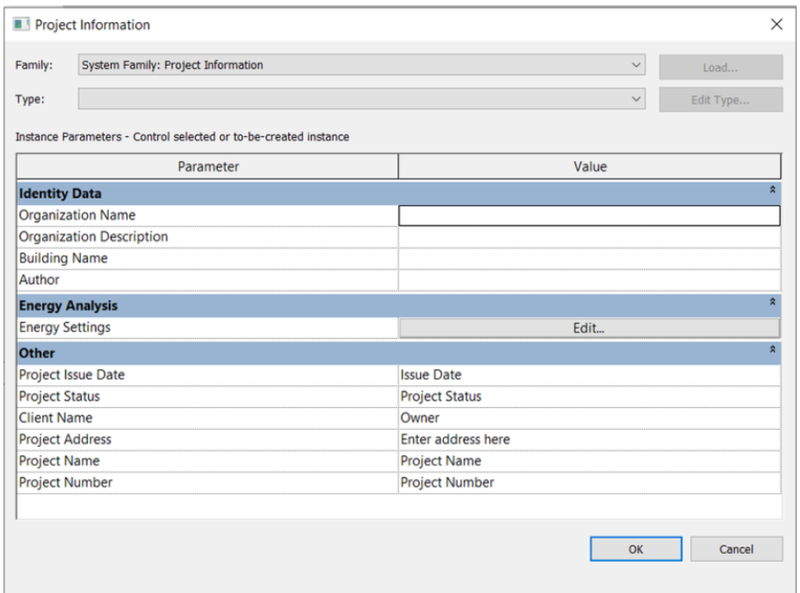Collapse the Other section
The height and width of the screenshot is (593, 800).
tap(772, 350)
